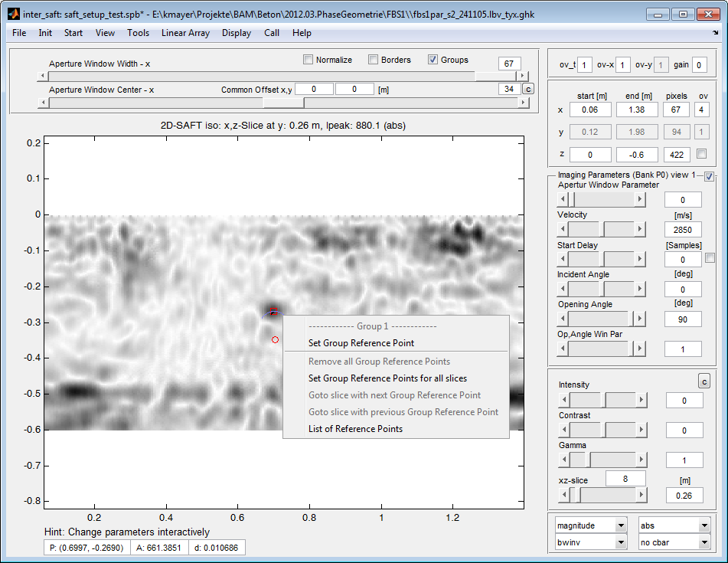This screenshot has width=728, height=563.
Task: Increase Intensity with right arrow
Action: [x=641, y=400]
